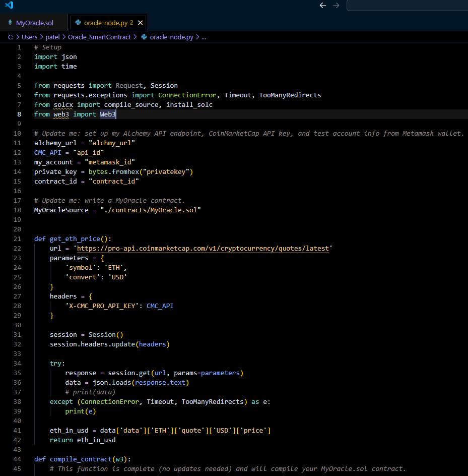Open the C: breadcrumb segment
This screenshot has width=468, height=476.
[11, 37]
